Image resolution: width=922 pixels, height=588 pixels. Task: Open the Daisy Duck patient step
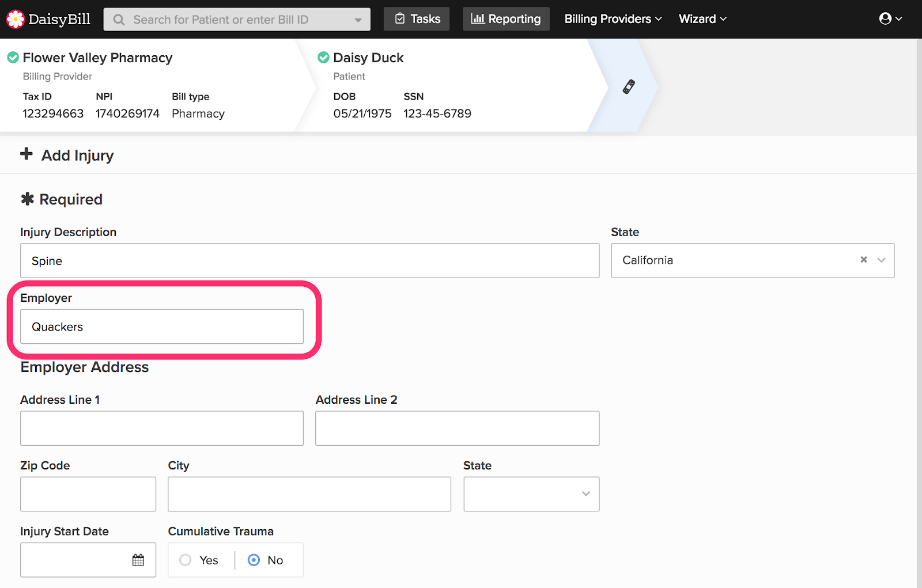tap(368, 58)
